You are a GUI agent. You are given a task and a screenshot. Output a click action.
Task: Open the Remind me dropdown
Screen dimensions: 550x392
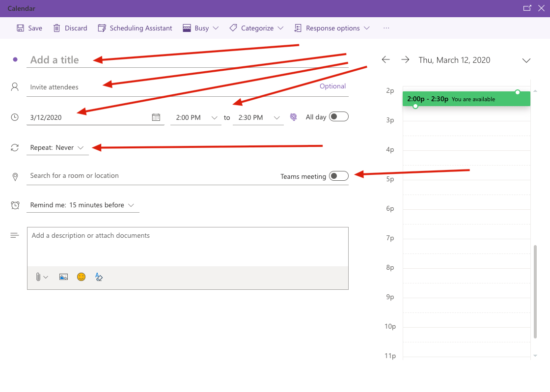pos(83,205)
